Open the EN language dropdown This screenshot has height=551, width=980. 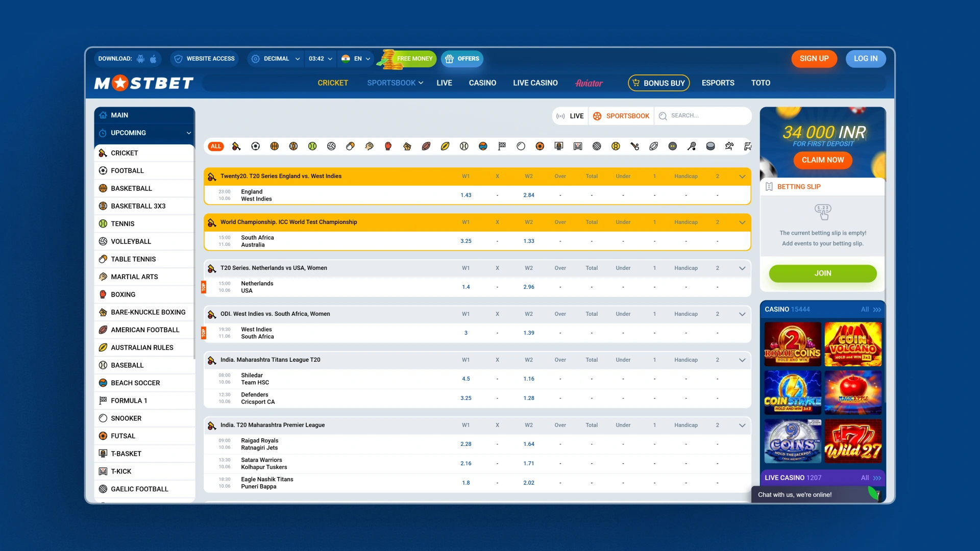click(356, 59)
